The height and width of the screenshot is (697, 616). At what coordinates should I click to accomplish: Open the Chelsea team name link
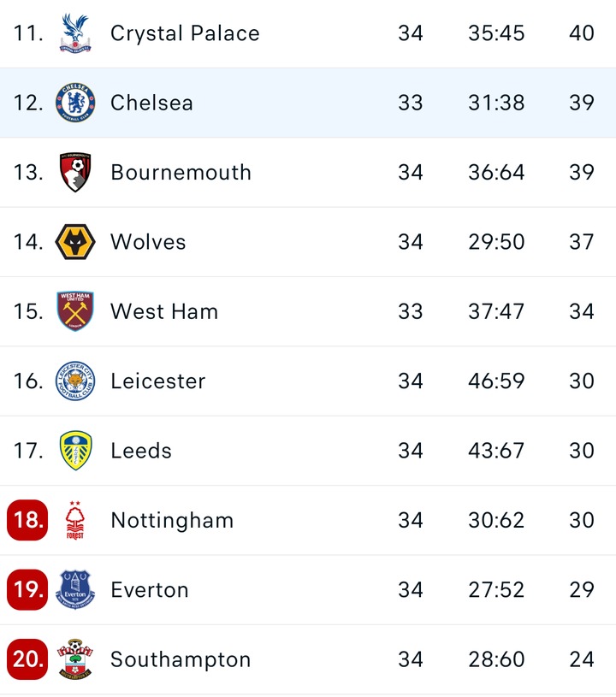[151, 103]
